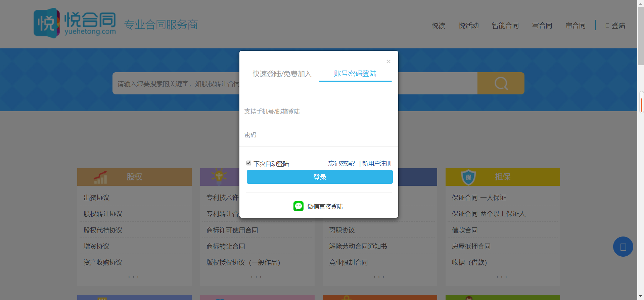Viewport: 644px width, 300px height.
Task: Click 新用户注册 link
Action: [377, 163]
